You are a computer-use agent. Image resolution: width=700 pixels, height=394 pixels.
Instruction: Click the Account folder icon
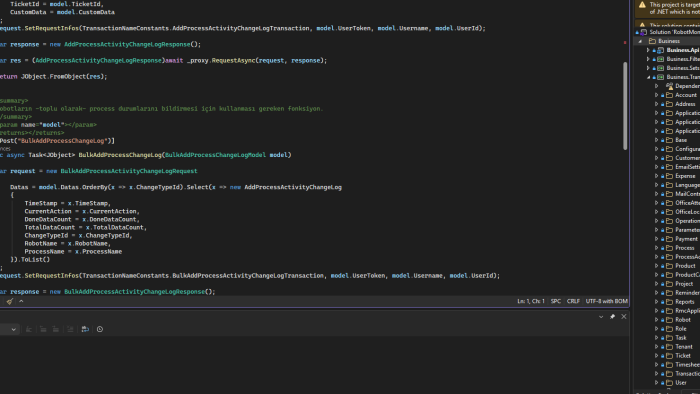point(669,95)
